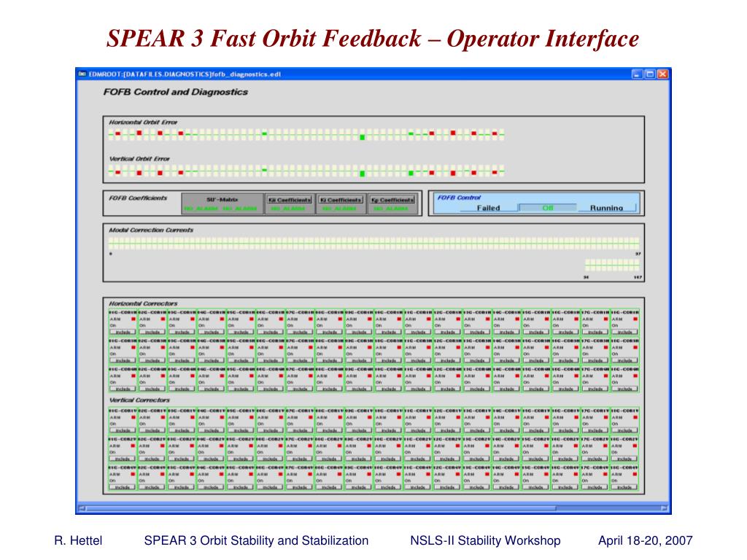The width and height of the screenshot is (747, 560).
Task: Click the 'FOFB Coefficients' label
Action: tap(138, 198)
